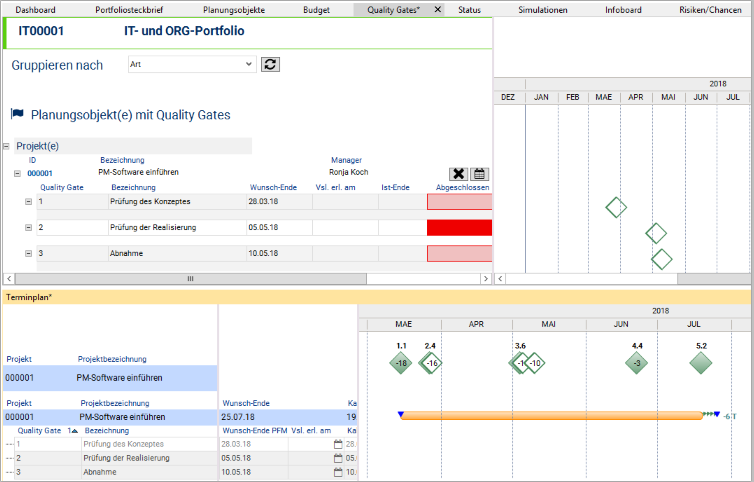754x482 pixels.
Task: Open project link 000001
Action: click(40, 173)
